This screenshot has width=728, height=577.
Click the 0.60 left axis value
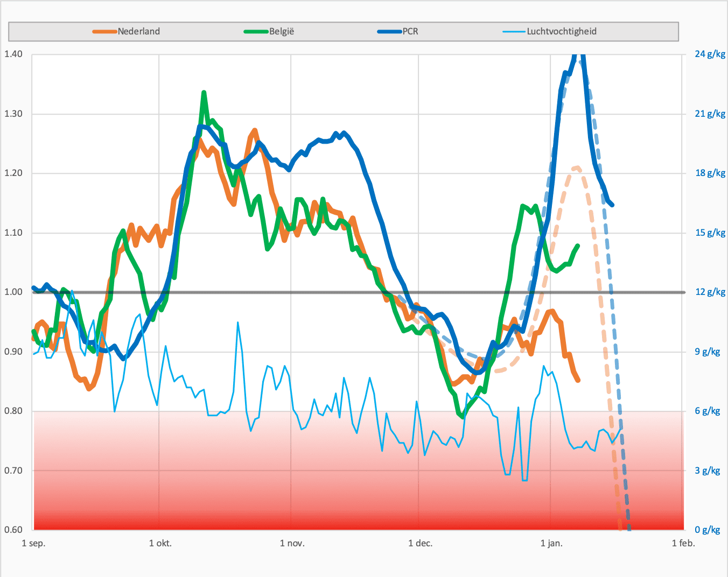pyautogui.click(x=13, y=530)
